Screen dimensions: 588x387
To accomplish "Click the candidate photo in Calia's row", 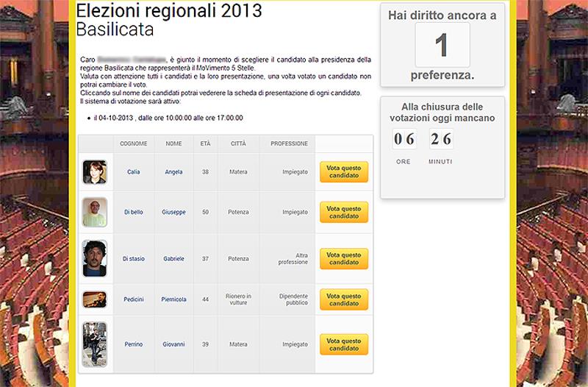I will (94, 172).
